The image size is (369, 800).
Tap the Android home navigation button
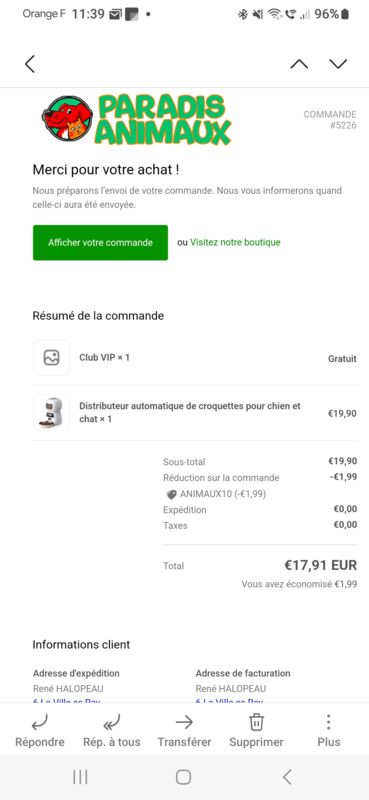pyautogui.click(x=183, y=777)
